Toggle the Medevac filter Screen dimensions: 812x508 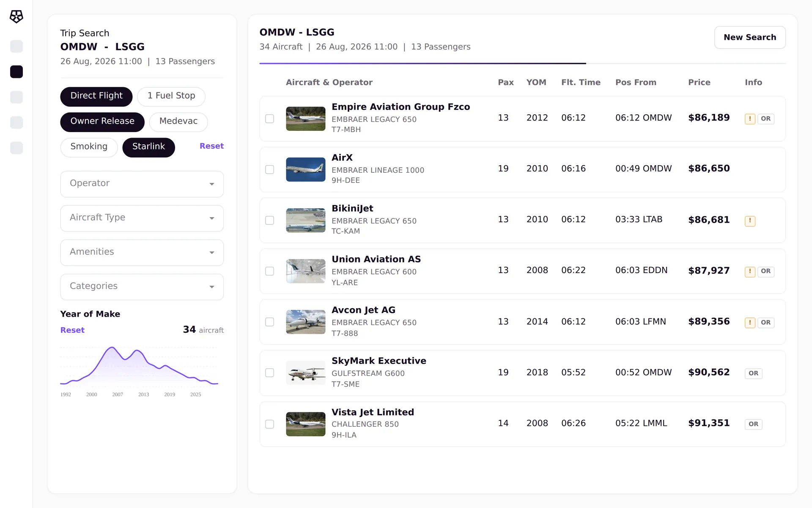[178, 122]
